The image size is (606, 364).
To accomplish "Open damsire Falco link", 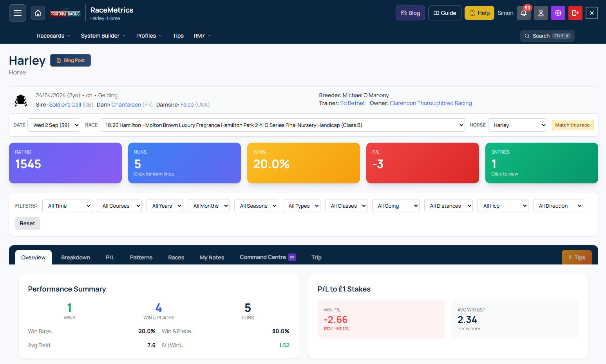I will coord(187,105).
